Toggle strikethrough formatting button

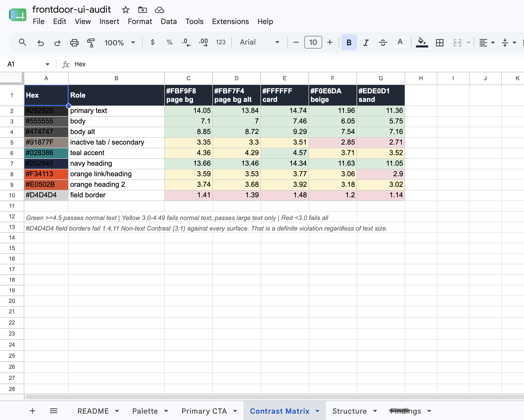tap(383, 42)
